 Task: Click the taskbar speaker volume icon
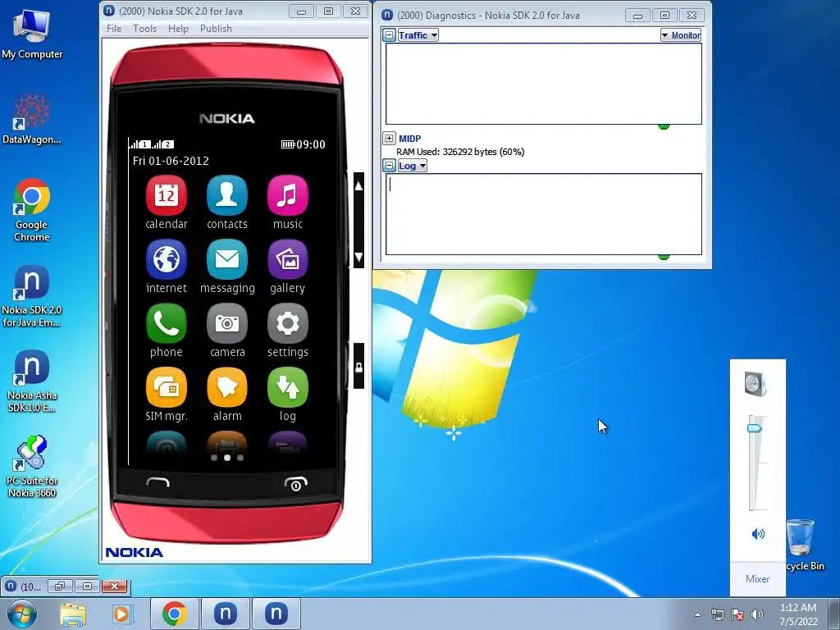(x=757, y=614)
